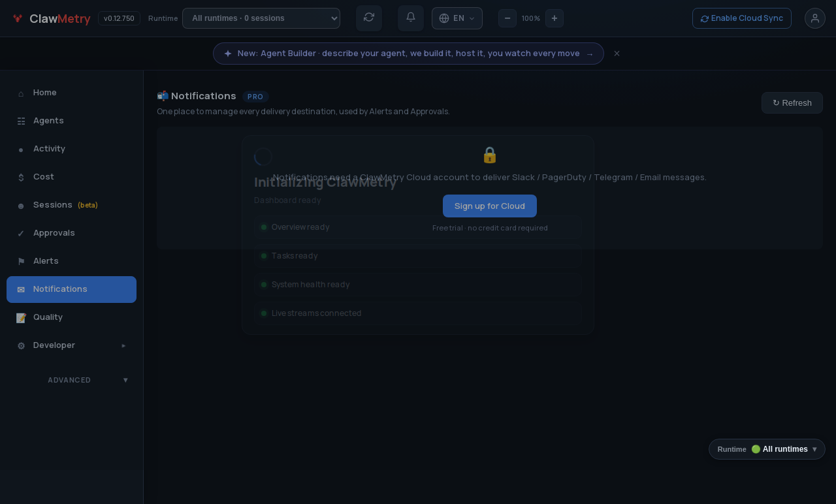The width and height of the screenshot is (836, 504).
Task: Click the Alerts flag icon
Action: click(x=21, y=262)
